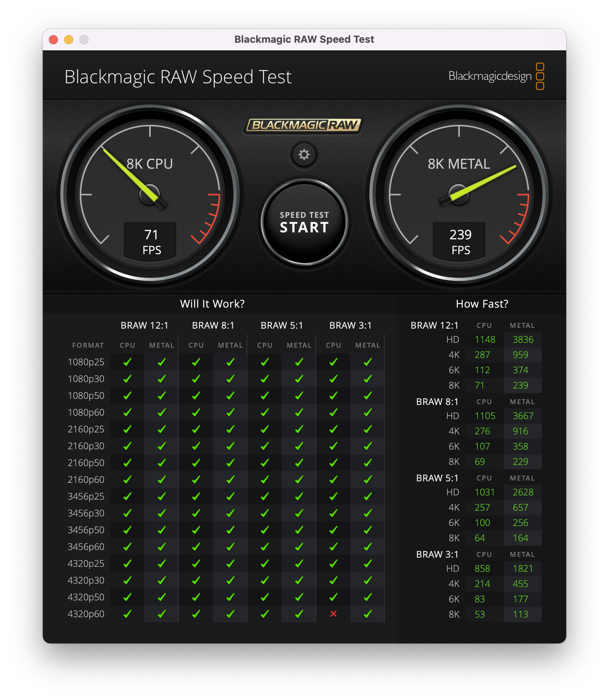Click the 4320p60 BRAW 12:1 CPU checkmark

pos(127,614)
